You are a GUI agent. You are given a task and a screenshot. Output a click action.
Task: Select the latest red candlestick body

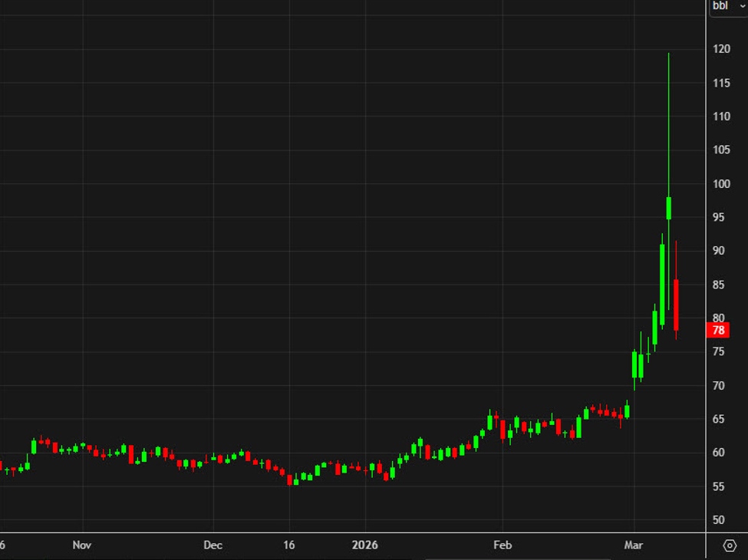pos(677,305)
